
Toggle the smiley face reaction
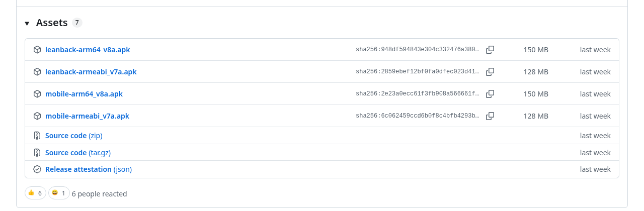click(59, 193)
